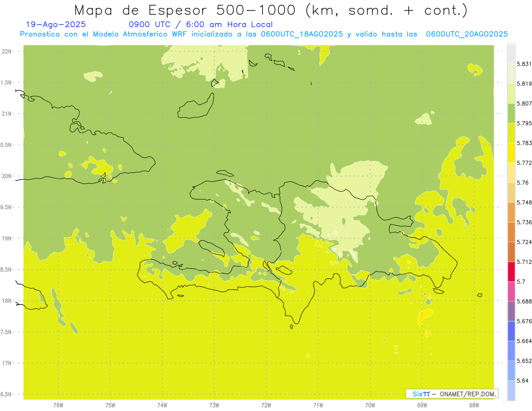Pick the legend color between 5.724 and 5.736
Image resolution: width=532 pixels, height=411 pixels.
511,232
